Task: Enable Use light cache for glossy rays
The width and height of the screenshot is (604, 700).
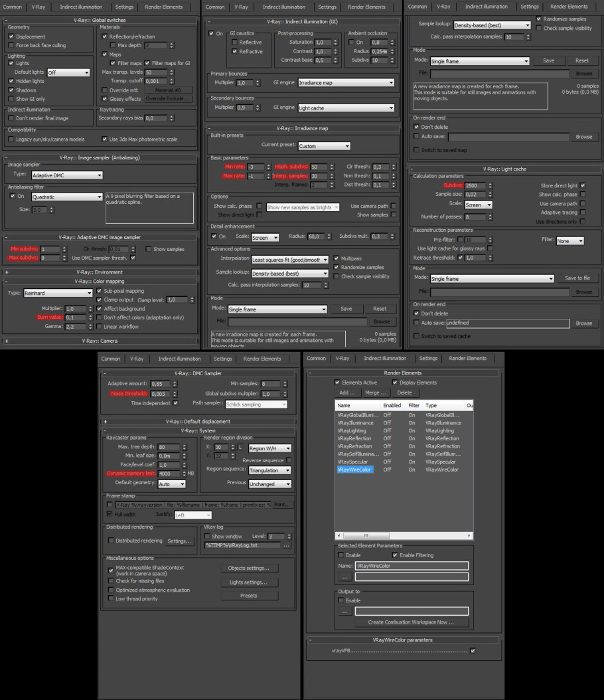Action: 490,248
